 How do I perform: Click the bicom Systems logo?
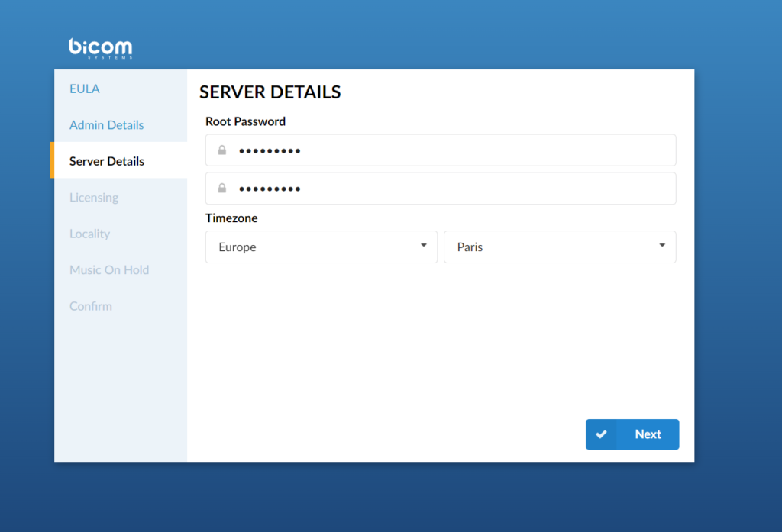pos(100,47)
